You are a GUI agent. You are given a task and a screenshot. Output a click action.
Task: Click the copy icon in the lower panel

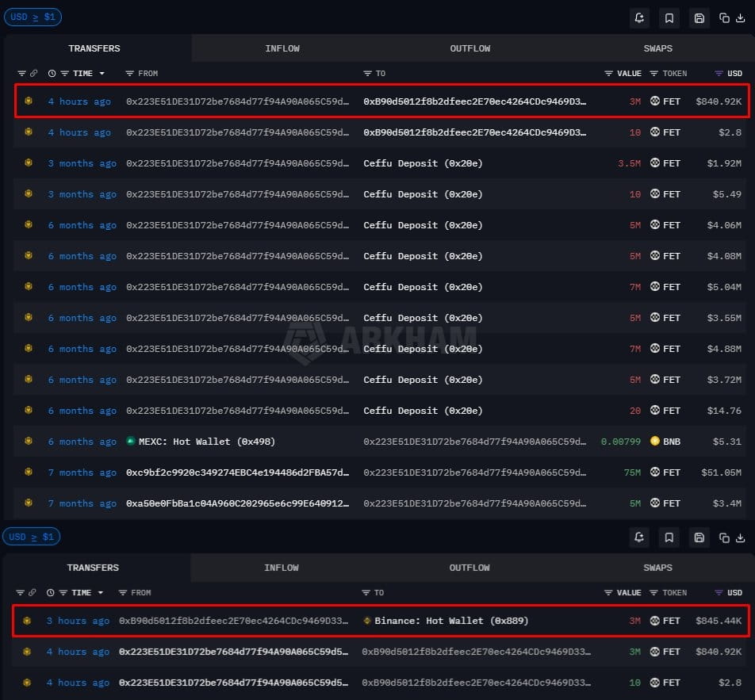(x=724, y=537)
